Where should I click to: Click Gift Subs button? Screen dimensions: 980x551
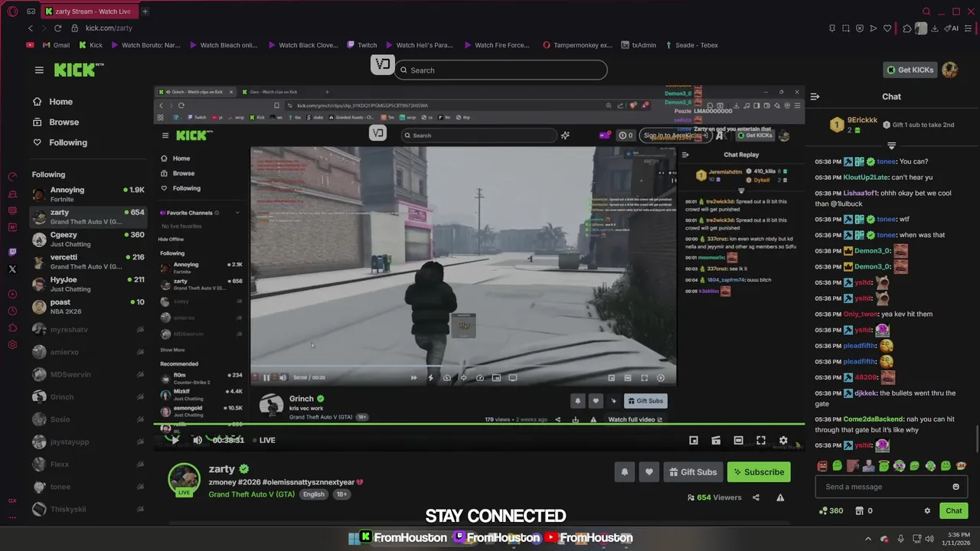tap(693, 472)
